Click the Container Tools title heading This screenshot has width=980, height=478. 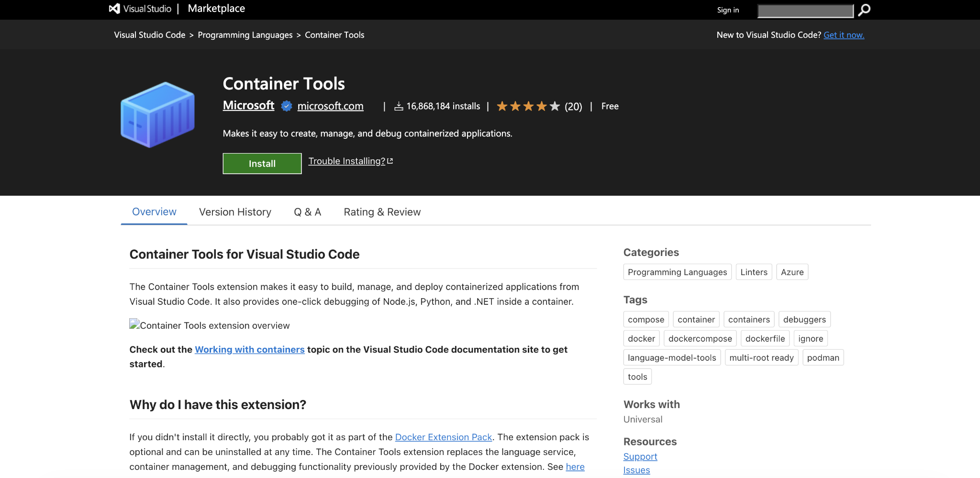tap(284, 84)
